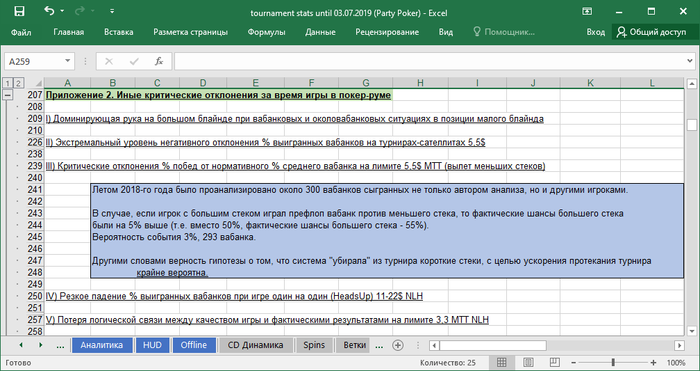Open the Рецензирование ribbon tab
Viewport: 700px width, 371px height.
pyautogui.click(x=387, y=32)
